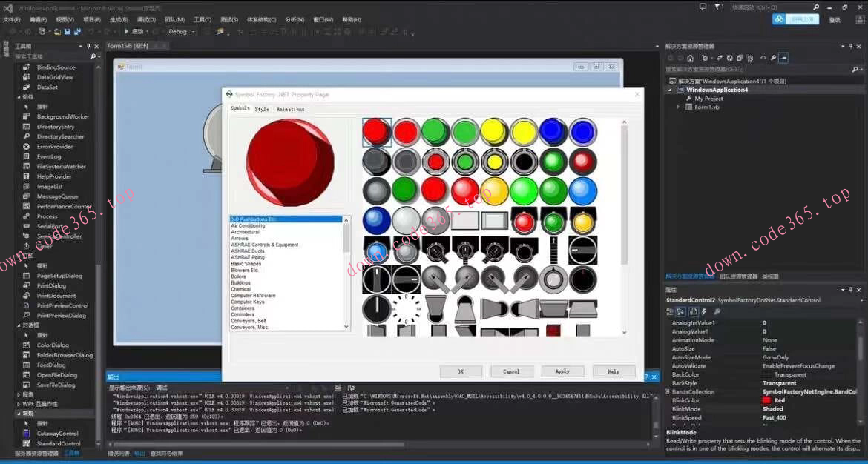This screenshot has width=868, height=464.
Task: Open the Debug configuration dropdown
Action: (182, 32)
